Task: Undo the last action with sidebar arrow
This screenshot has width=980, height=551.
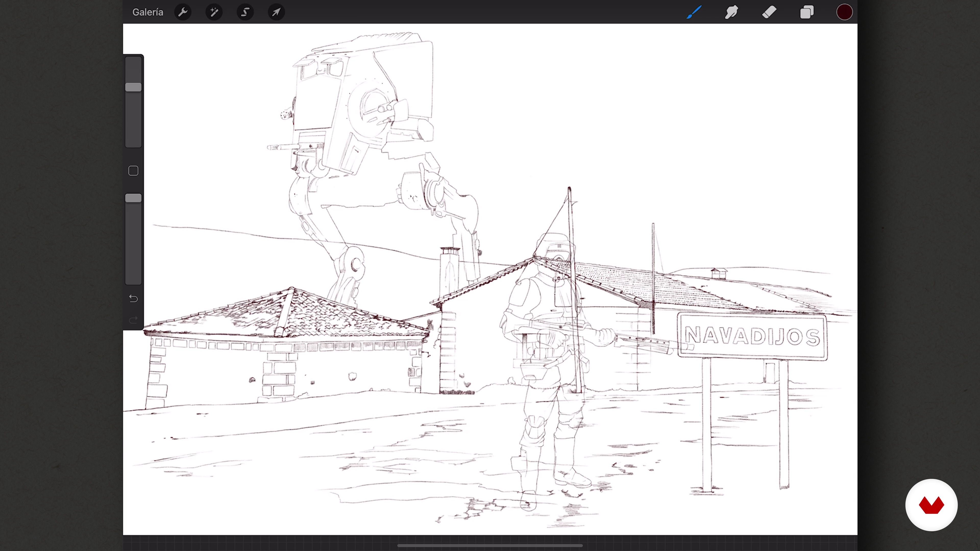Action: [x=133, y=298]
